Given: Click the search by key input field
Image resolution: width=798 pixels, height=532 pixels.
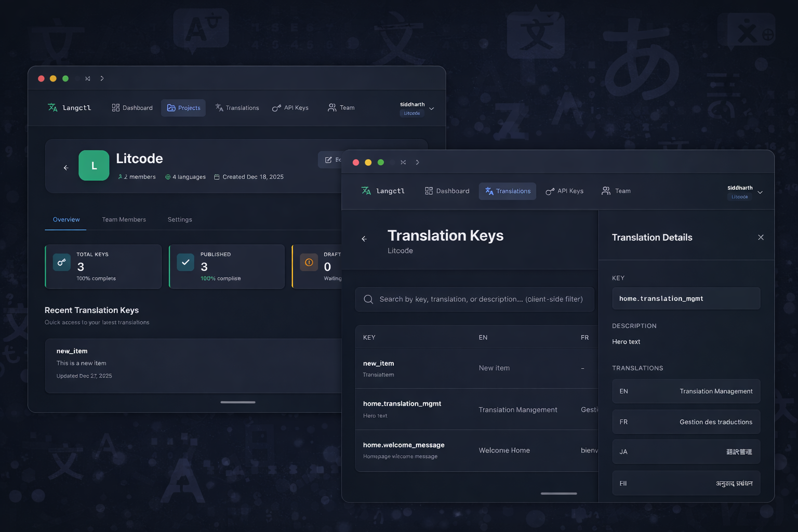Looking at the screenshot, I should 481,299.
